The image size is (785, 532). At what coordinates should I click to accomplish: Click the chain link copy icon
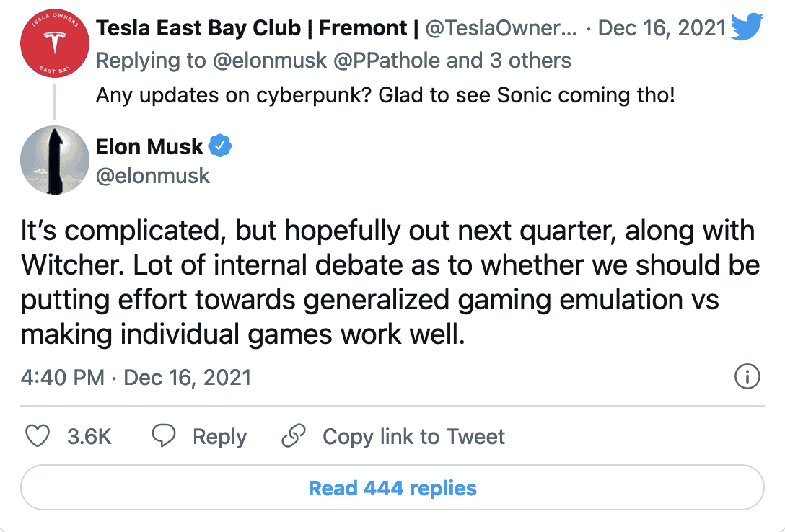294,436
